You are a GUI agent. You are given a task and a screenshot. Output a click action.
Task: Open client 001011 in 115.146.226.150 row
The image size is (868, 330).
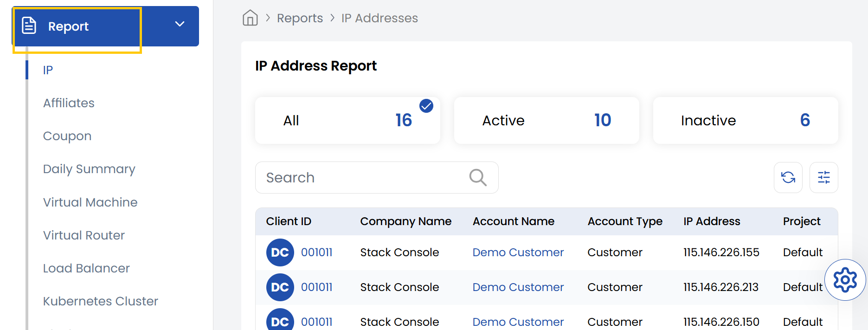coord(317,322)
